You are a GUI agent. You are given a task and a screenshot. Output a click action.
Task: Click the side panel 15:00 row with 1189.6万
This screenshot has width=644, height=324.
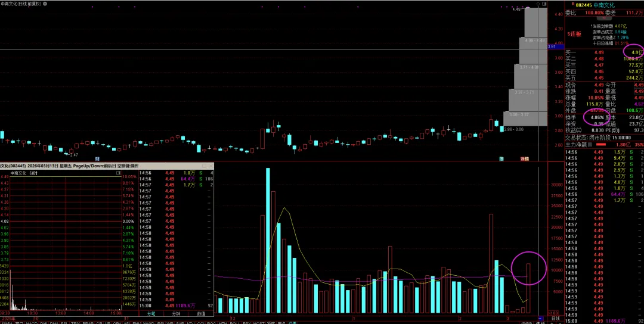[605, 321]
